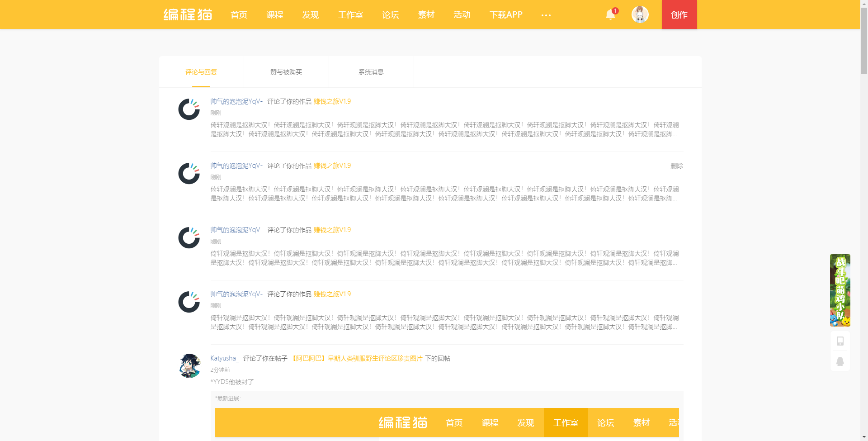Switch to the 赞与被购买 tab
The image size is (868, 441).
[x=286, y=72]
